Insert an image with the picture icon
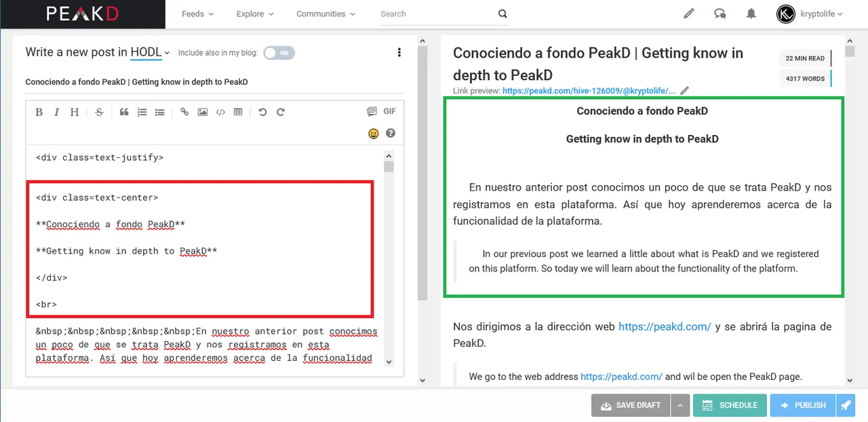Viewport: 868px width, 422px height. (202, 112)
